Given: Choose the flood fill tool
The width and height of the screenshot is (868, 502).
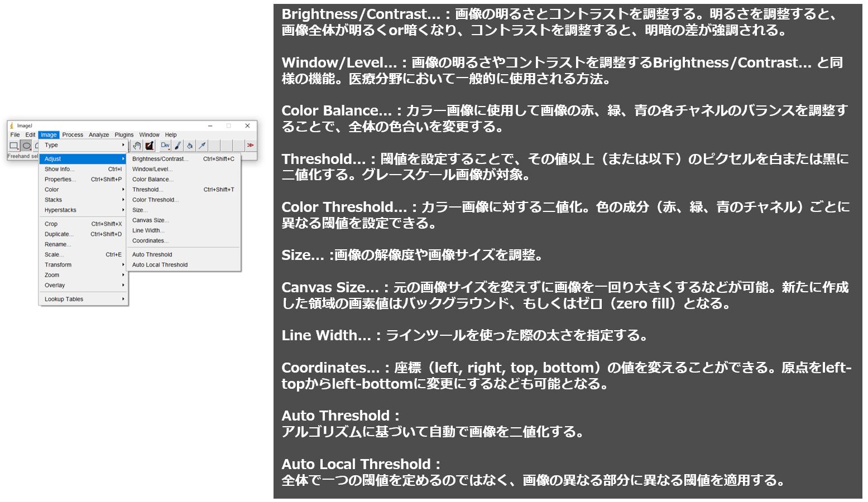Looking at the screenshot, I should [x=190, y=146].
